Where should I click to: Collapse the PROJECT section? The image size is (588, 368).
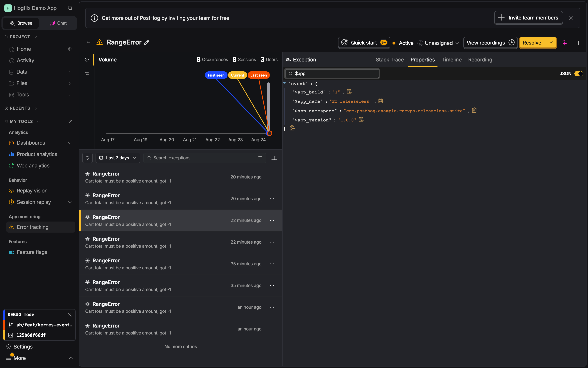[x=21, y=37]
